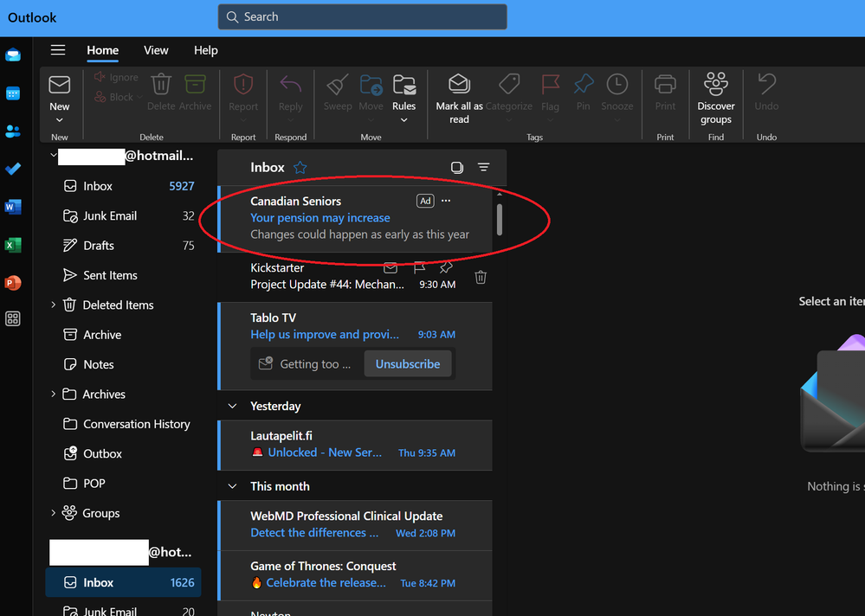Screen dimensions: 865x616
Task: Open the To Do app icon
Action: click(x=12, y=169)
